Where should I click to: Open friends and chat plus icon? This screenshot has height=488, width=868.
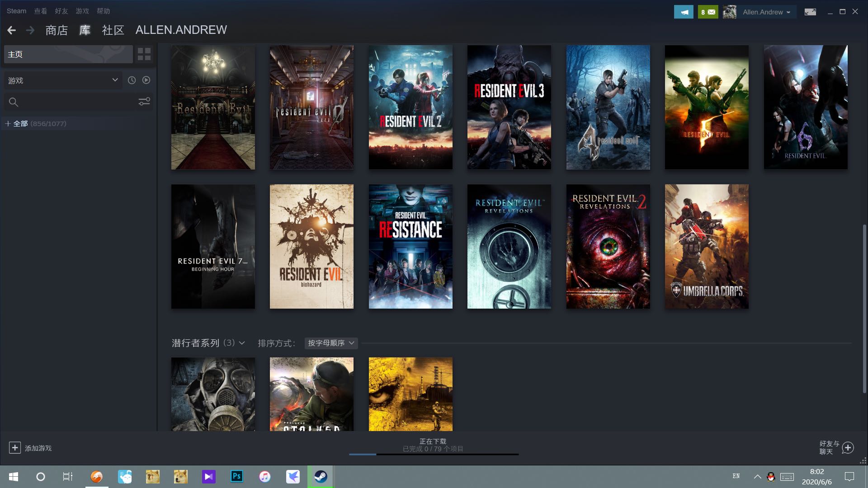848,448
